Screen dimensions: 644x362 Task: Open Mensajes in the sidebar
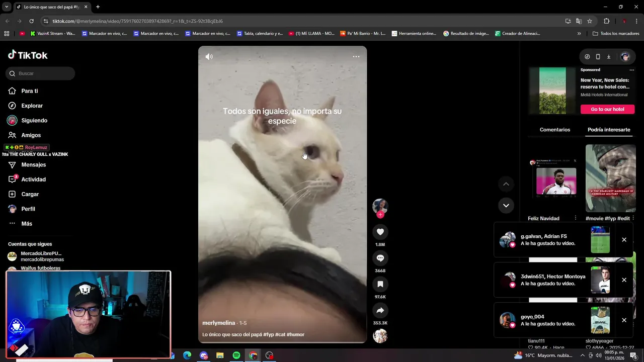point(33,164)
